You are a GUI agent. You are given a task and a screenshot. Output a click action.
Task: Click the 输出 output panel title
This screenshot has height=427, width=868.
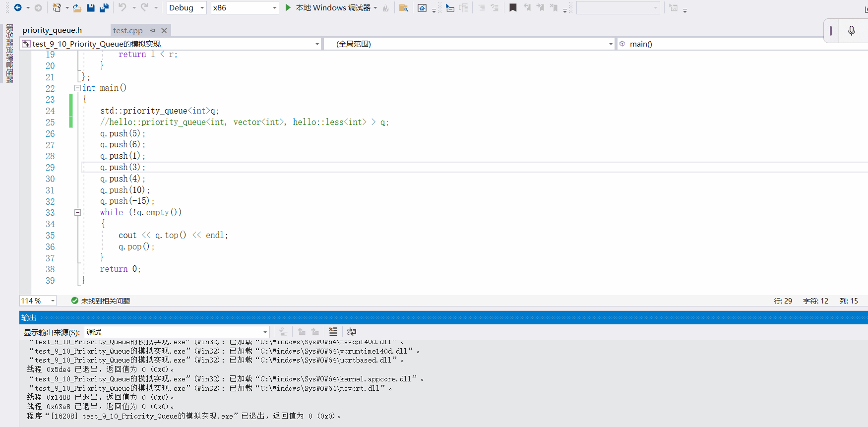tap(29, 317)
